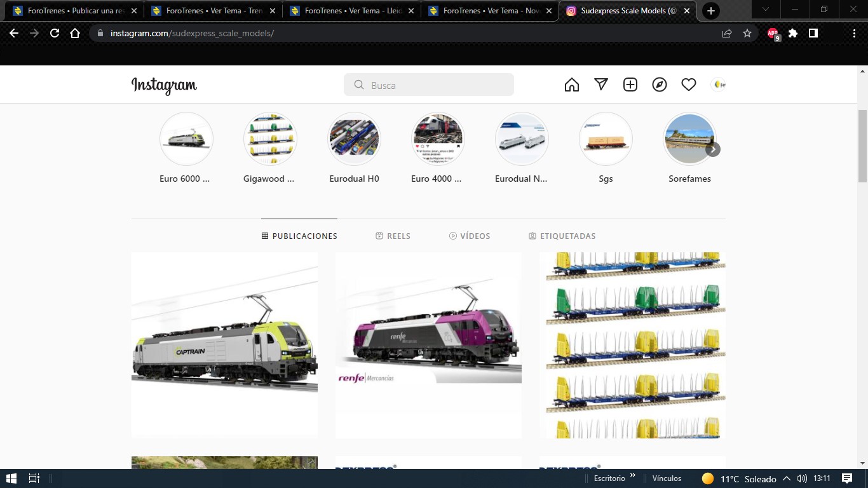Screen dimensions: 868x488
Task: Open Eurodual N story highlight
Action: tap(522, 139)
